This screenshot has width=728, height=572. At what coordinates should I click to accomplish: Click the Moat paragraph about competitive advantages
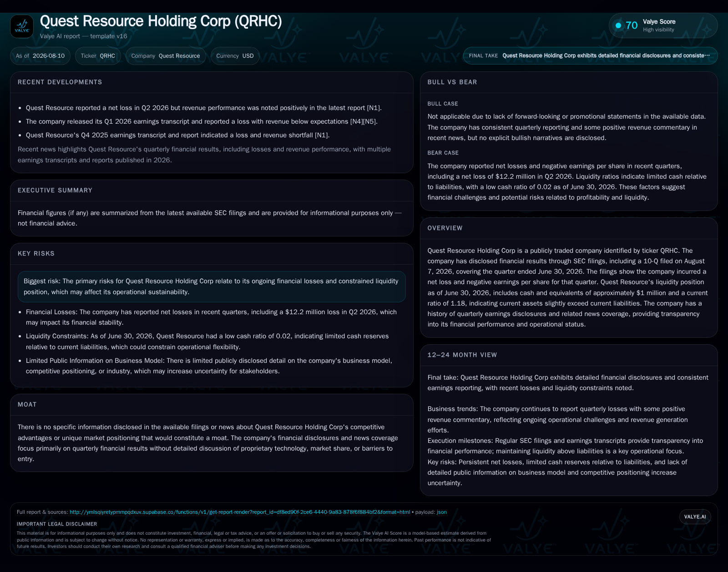tap(208, 443)
